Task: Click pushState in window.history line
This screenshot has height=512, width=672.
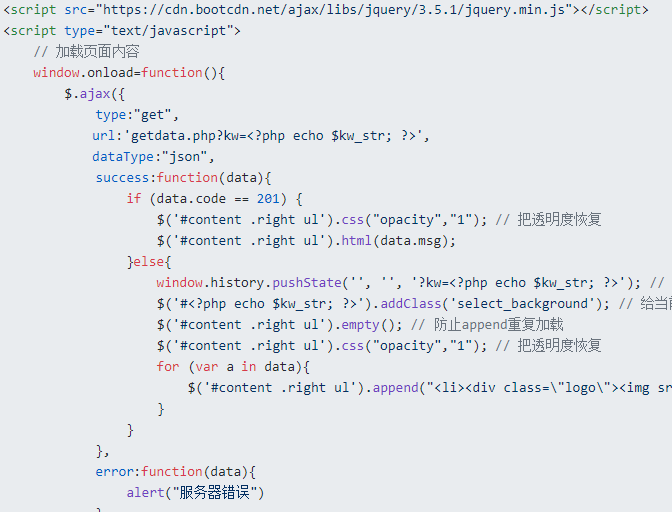Action: pyautogui.click(x=307, y=282)
